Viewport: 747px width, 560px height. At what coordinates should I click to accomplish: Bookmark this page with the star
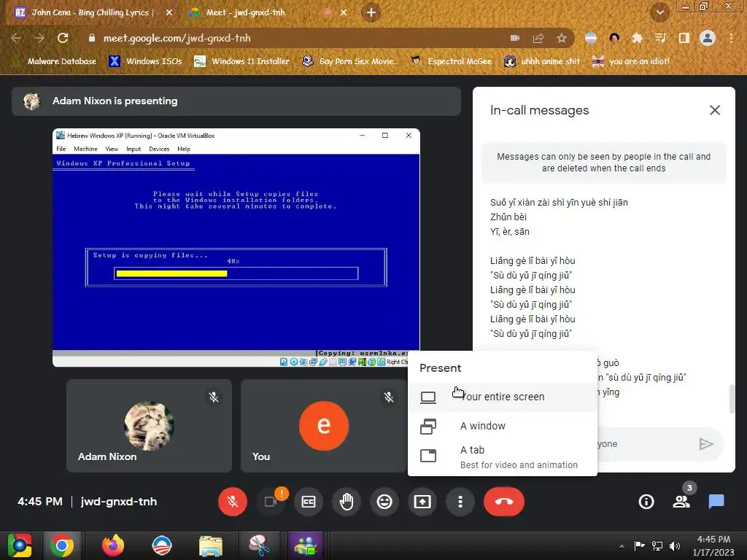[562, 38]
